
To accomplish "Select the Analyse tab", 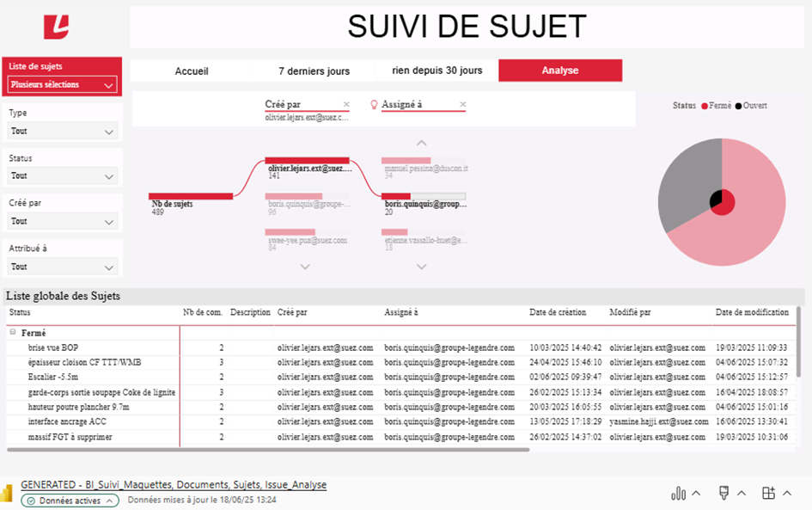I will [x=560, y=71].
